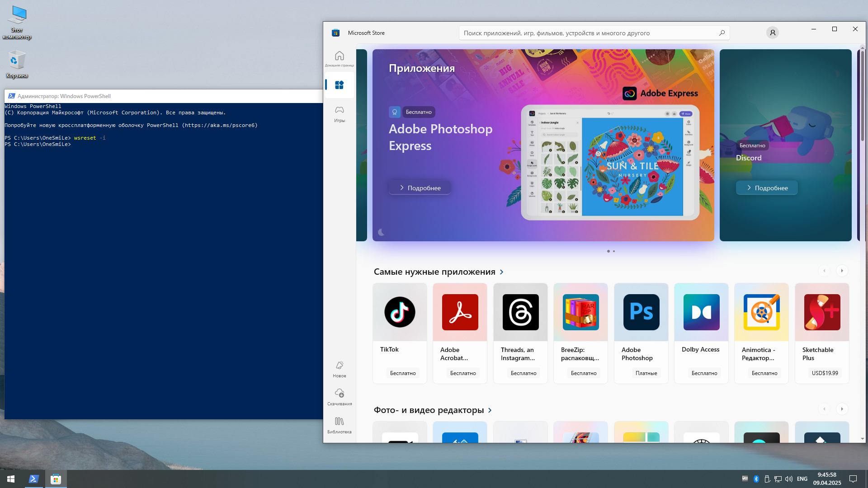
Task: Click Подробнее on Discord banner
Action: click(x=767, y=188)
